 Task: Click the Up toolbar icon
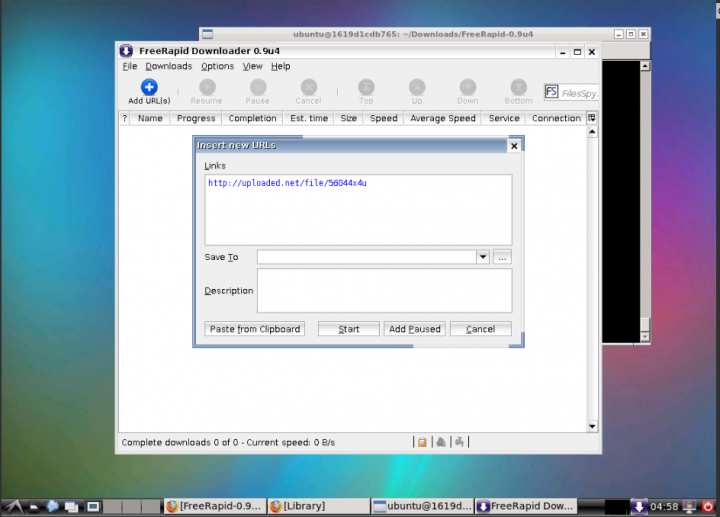coord(417,87)
